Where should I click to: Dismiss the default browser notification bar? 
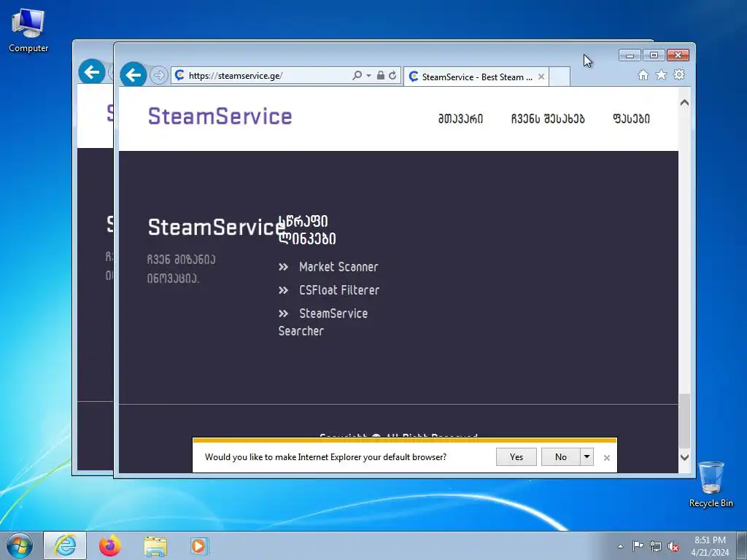point(606,458)
